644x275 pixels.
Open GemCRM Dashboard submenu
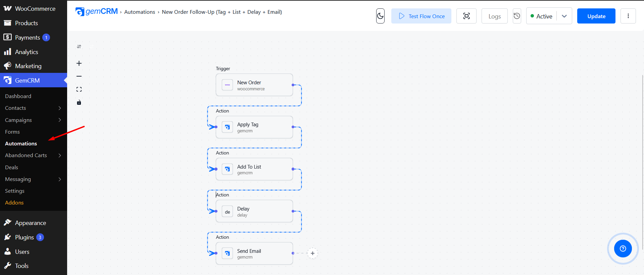(x=18, y=96)
